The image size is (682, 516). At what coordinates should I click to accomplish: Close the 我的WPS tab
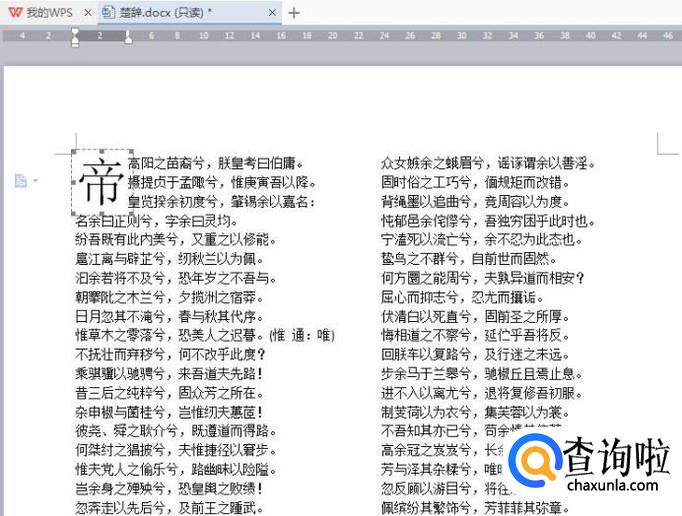tap(87, 13)
